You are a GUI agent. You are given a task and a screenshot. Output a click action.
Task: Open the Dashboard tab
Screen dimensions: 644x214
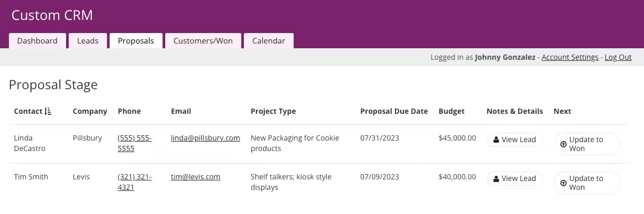tap(37, 41)
